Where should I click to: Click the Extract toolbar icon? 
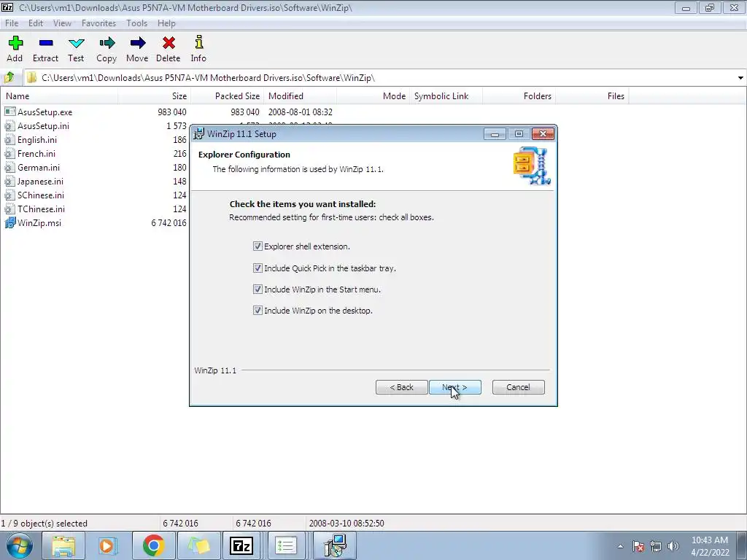point(46,43)
